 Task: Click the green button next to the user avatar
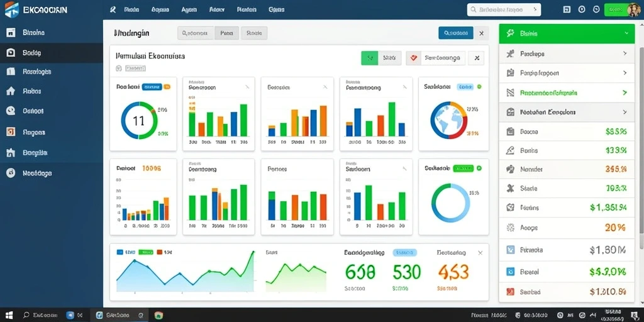coord(616,10)
